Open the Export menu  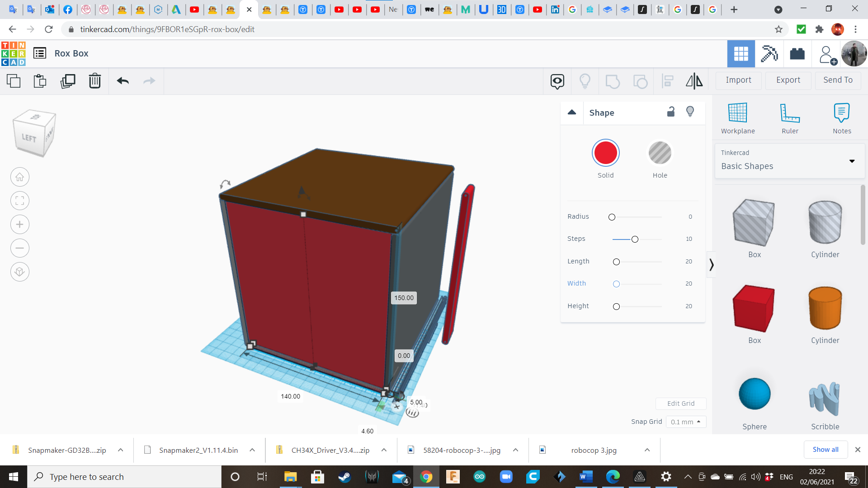[x=788, y=80]
